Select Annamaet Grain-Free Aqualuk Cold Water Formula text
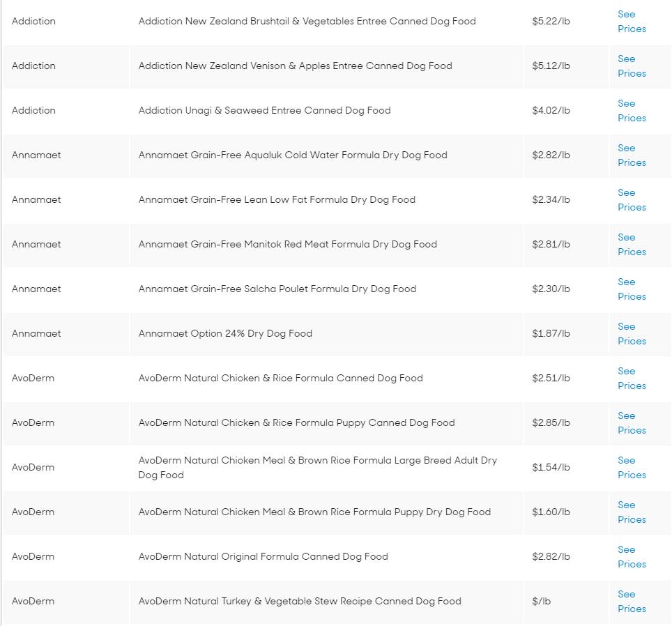The image size is (672, 626). click(x=293, y=155)
